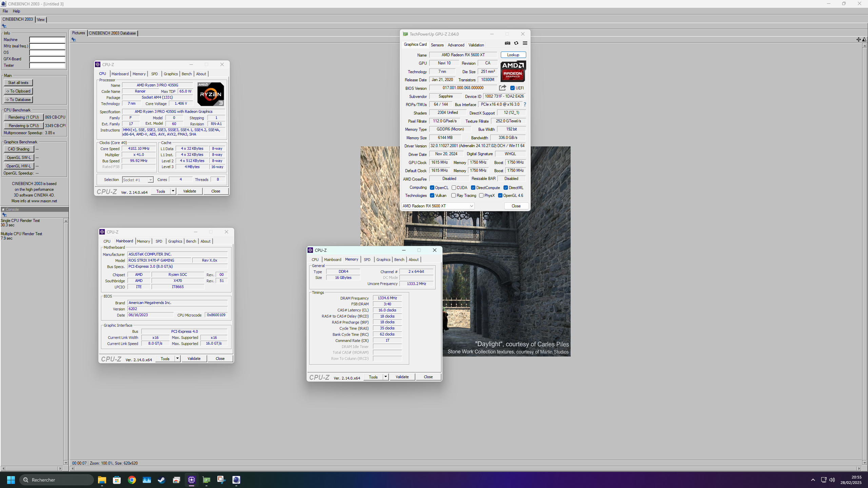Click Start all tests button
Viewport: 868px width, 488px height.
(18, 83)
